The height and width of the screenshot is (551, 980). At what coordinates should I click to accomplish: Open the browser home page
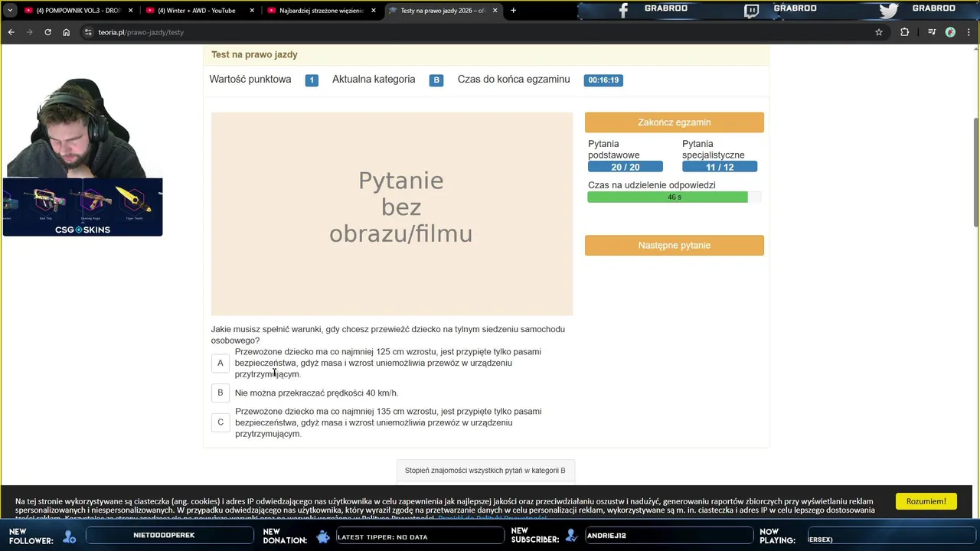[x=67, y=32]
